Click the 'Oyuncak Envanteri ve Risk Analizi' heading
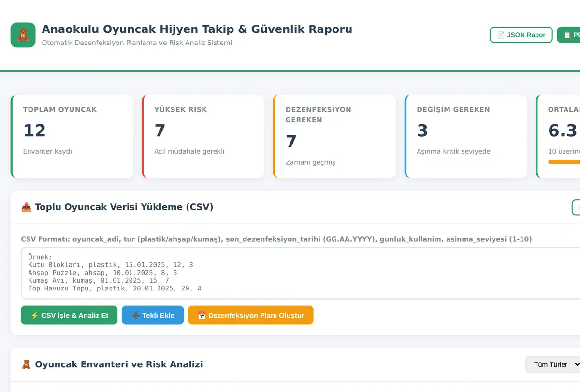580x392 pixels. pos(119,364)
